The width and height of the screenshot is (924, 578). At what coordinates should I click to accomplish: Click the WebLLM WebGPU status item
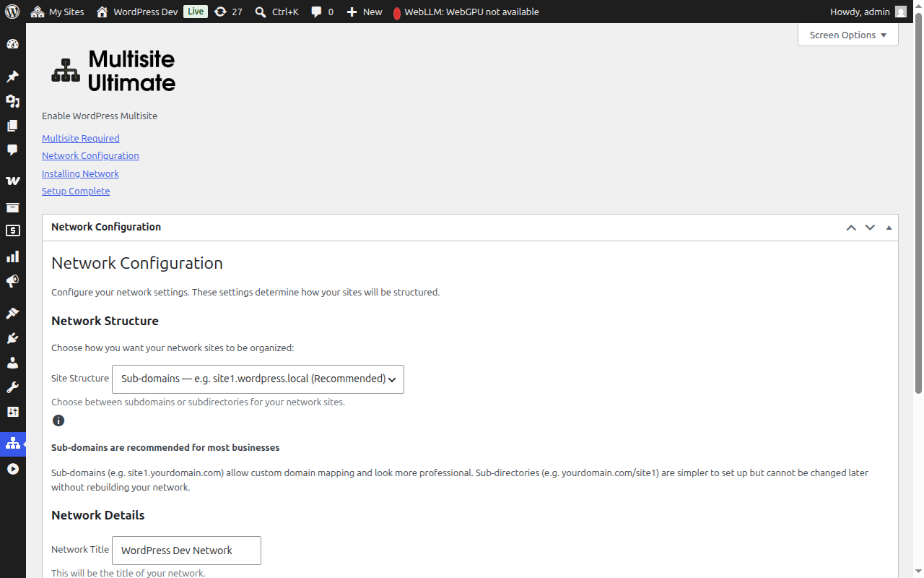(466, 12)
